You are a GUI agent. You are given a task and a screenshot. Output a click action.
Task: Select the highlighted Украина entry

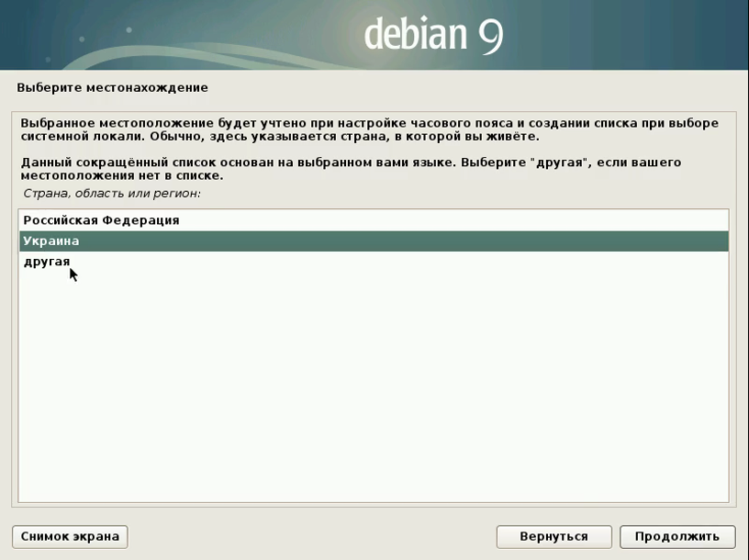pyautogui.click(x=51, y=241)
